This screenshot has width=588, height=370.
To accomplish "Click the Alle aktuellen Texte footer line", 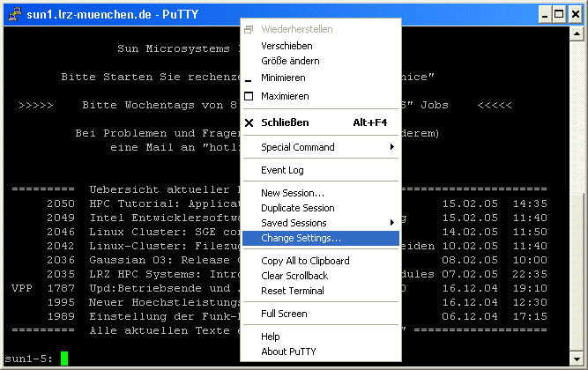I will click(x=126, y=330).
